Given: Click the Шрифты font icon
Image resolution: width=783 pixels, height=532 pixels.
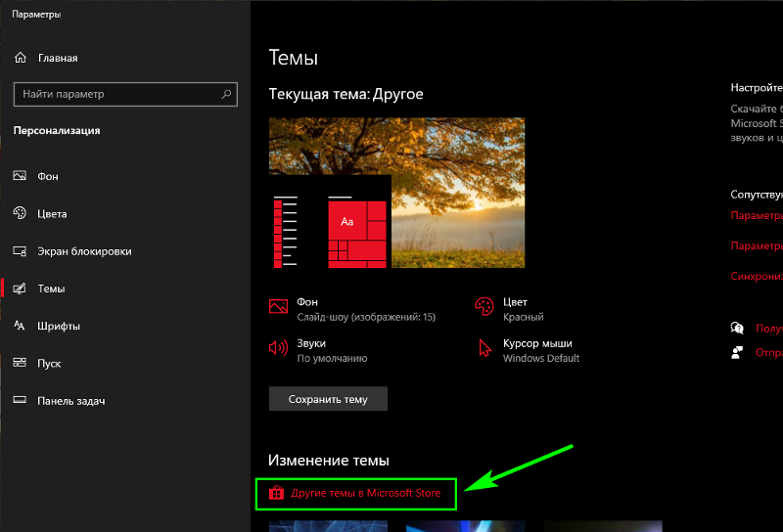Looking at the screenshot, I should point(20,326).
